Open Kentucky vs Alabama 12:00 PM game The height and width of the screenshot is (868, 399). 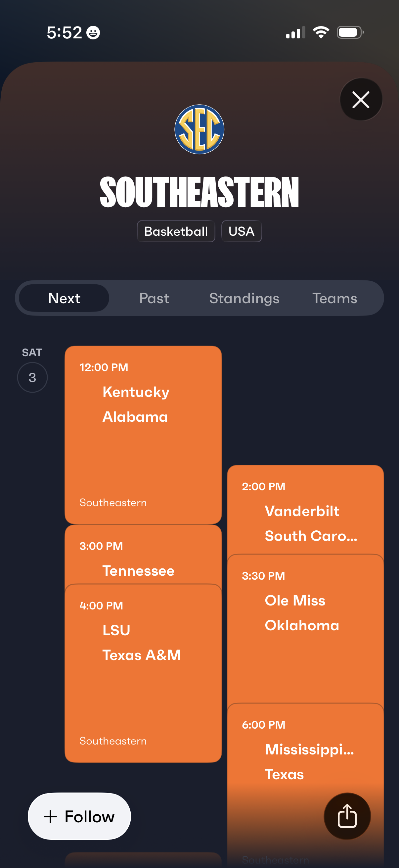tap(143, 435)
